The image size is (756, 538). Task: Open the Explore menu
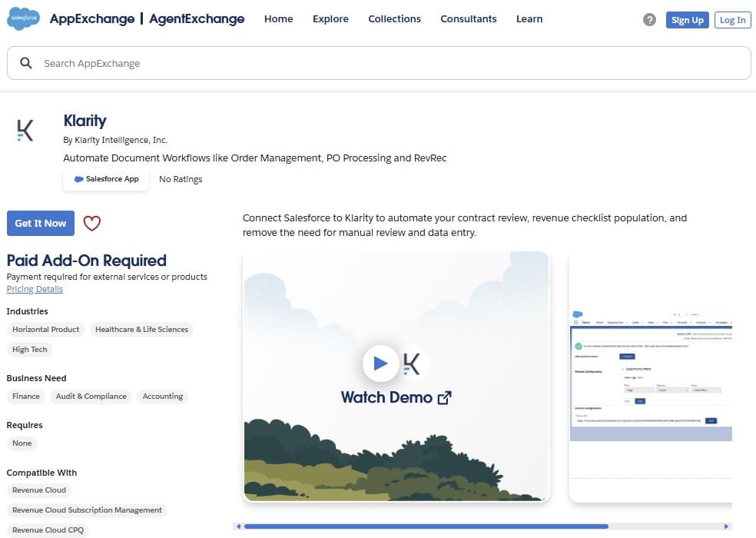point(330,18)
